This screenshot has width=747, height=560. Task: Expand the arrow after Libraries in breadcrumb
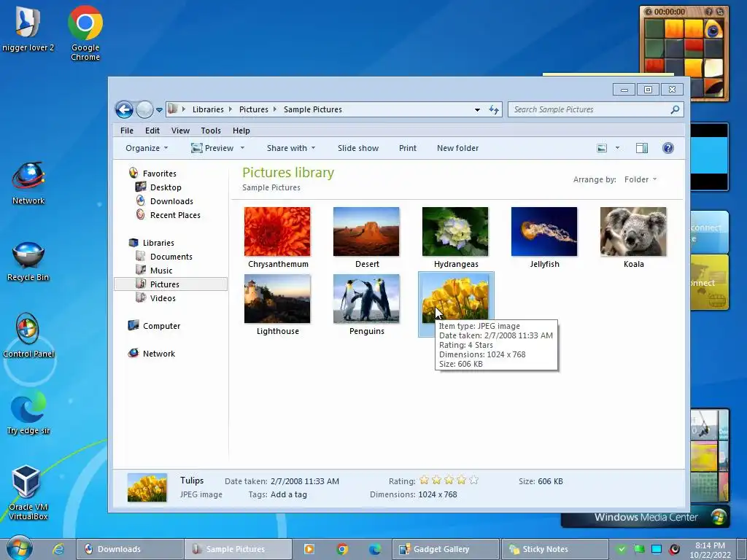pos(231,109)
